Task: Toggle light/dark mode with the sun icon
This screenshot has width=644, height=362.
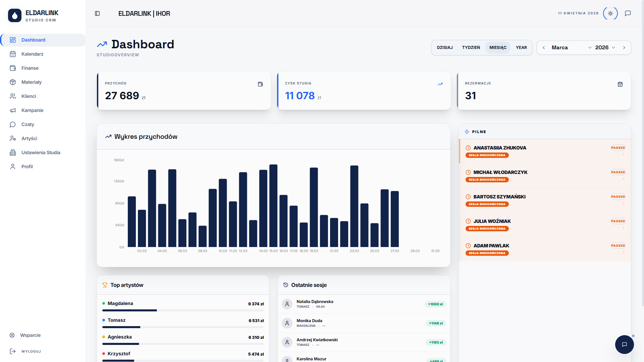Action: [x=610, y=13]
